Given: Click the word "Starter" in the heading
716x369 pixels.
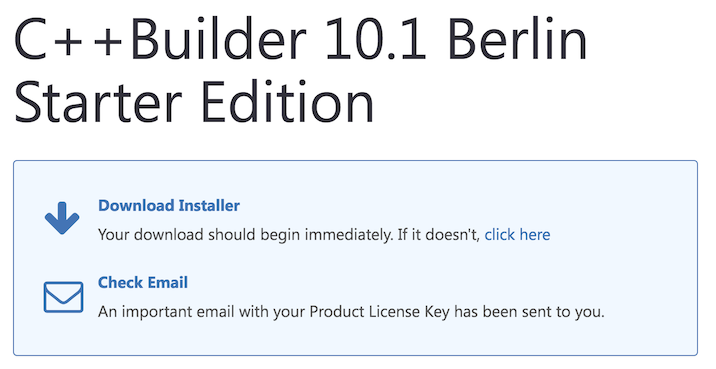Looking at the screenshot, I should [x=98, y=101].
